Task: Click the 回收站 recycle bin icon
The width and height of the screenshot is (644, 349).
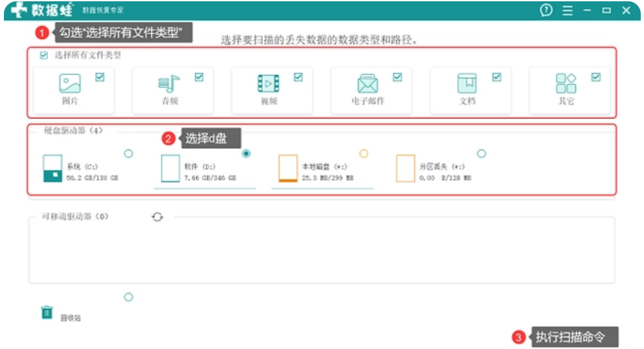Action: 47,312
